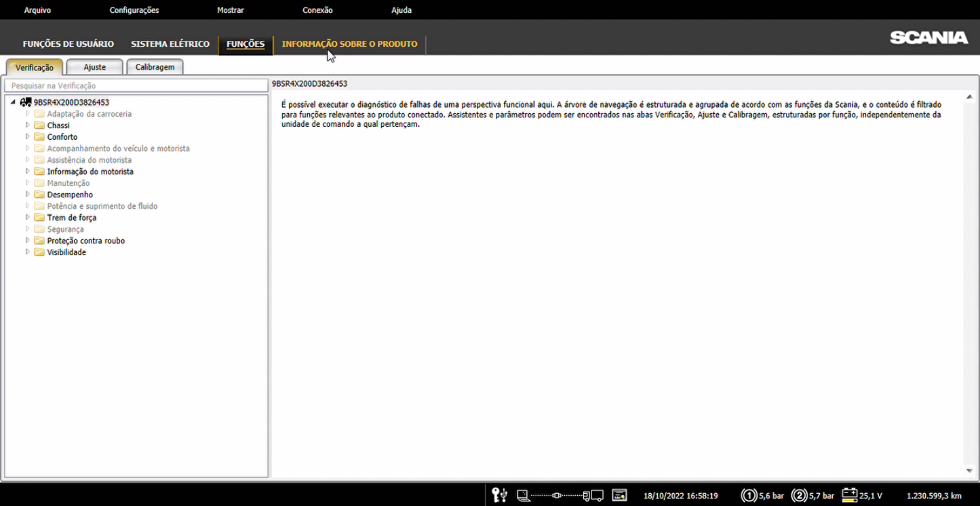Go to Informação sobre o produto section

tap(349, 44)
